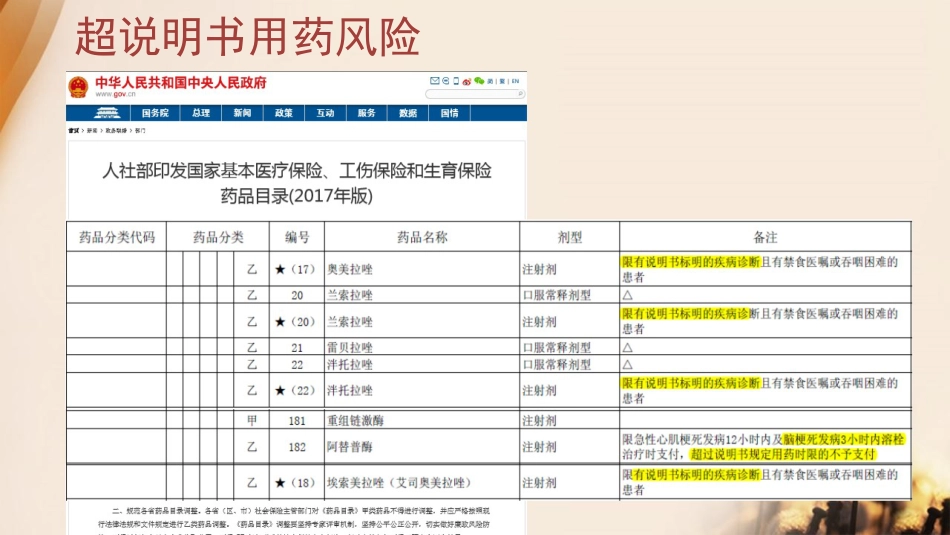
Task: Click the highlighted 超过说明书规定用药时限的不予支付 text
Action: point(782,454)
